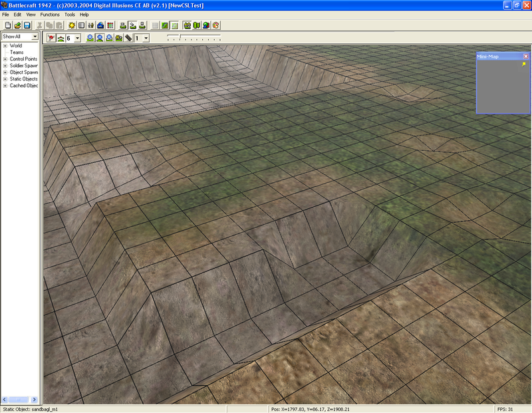Screen dimensions: 532x413
Task: Click the globe icon right of the 6 dropdown
Action: 90,38
